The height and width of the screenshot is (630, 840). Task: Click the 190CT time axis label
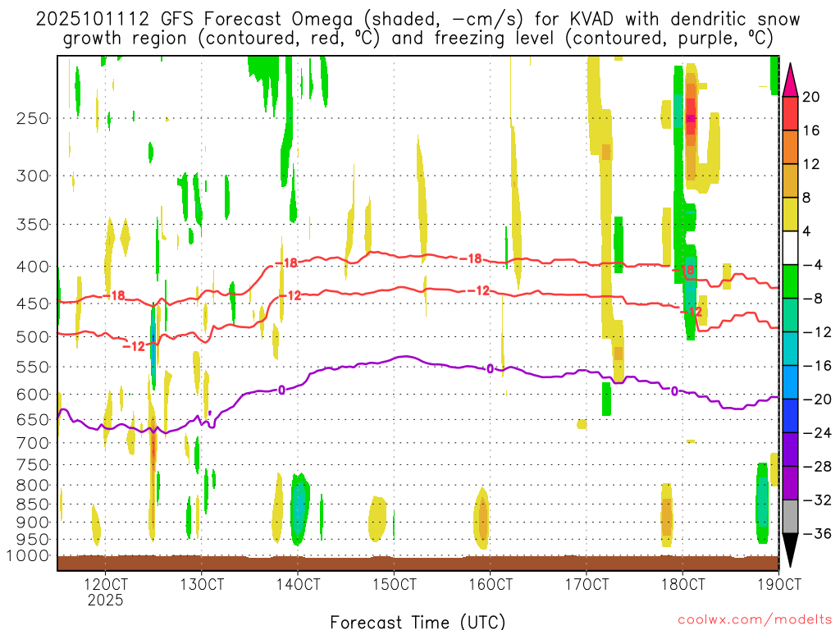click(x=779, y=584)
